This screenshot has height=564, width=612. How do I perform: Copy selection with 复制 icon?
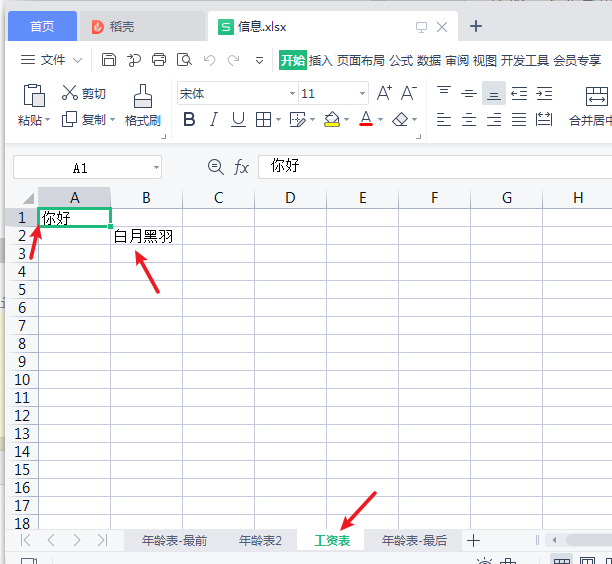[69, 119]
